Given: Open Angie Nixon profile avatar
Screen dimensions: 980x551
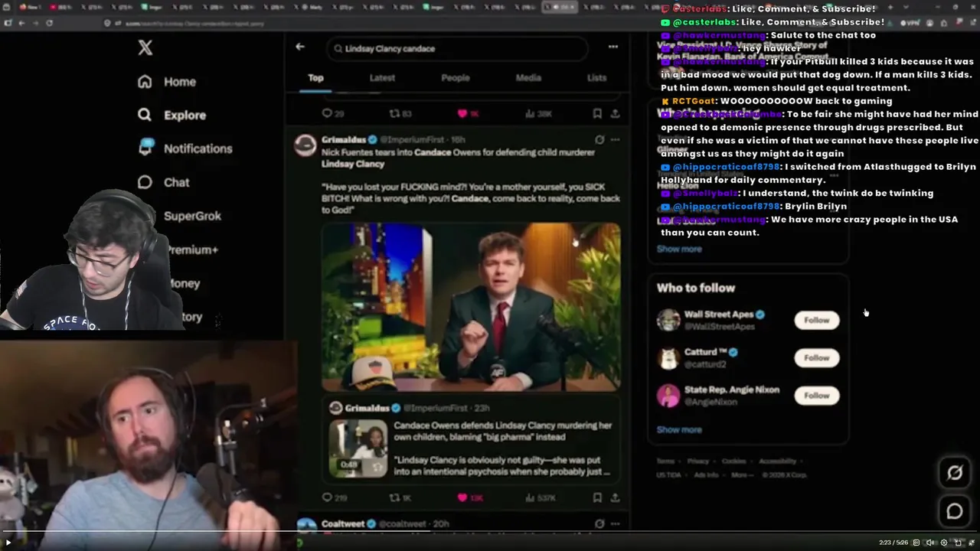Looking at the screenshot, I should [668, 395].
